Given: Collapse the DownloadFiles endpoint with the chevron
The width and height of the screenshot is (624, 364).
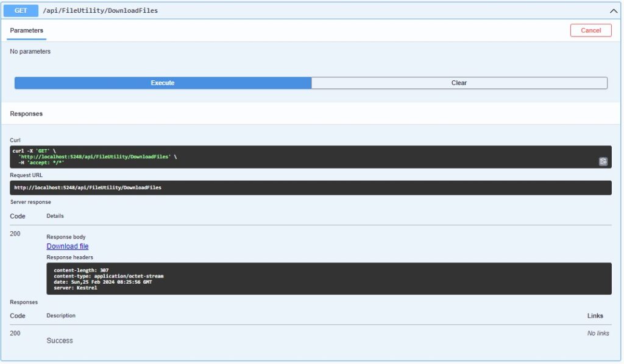Looking at the screenshot, I should [x=613, y=10].
